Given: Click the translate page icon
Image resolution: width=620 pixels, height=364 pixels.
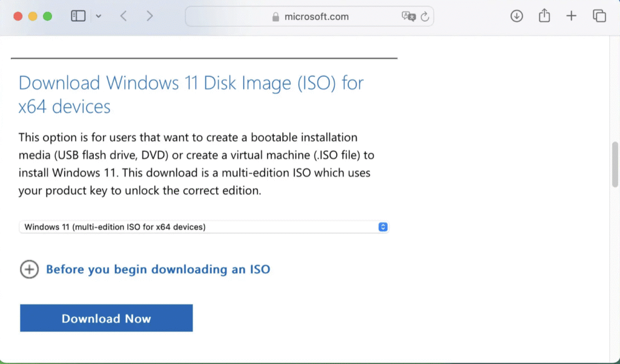Looking at the screenshot, I should [409, 16].
